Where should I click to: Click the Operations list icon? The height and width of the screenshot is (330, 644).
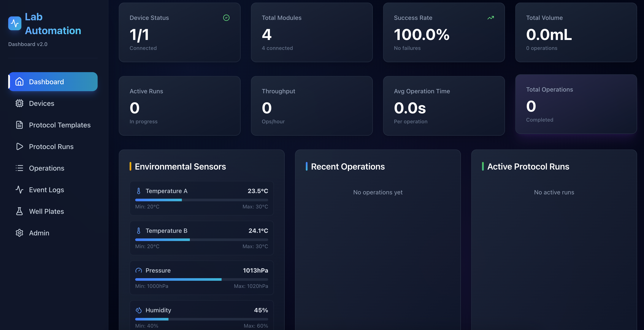19,168
